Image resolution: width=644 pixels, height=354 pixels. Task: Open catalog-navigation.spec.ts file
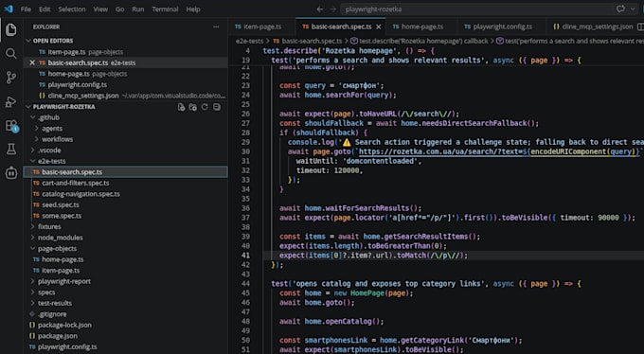(80, 194)
